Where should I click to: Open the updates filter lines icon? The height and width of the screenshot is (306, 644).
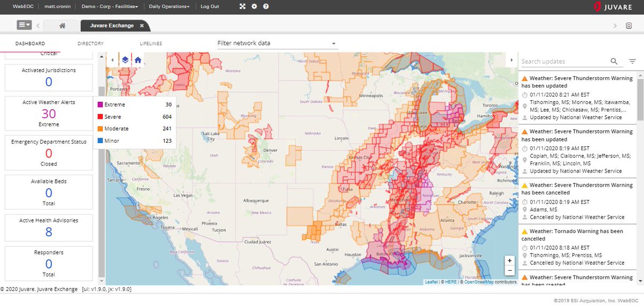click(x=632, y=62)
